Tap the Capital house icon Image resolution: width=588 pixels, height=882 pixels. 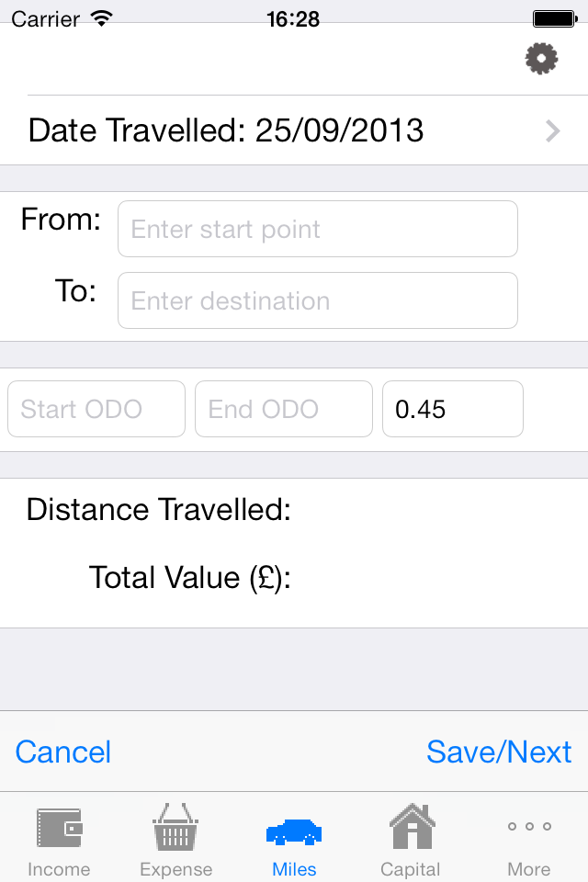[412, 826]
